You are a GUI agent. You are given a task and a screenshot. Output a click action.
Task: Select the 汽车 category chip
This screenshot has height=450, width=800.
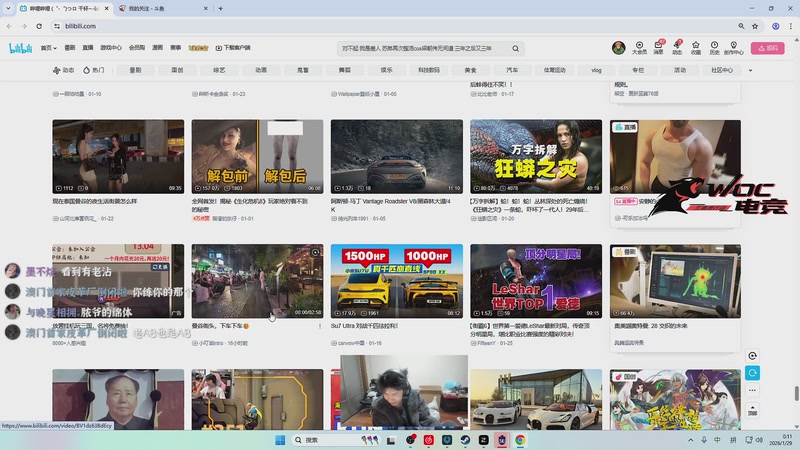tap(512, 70)
